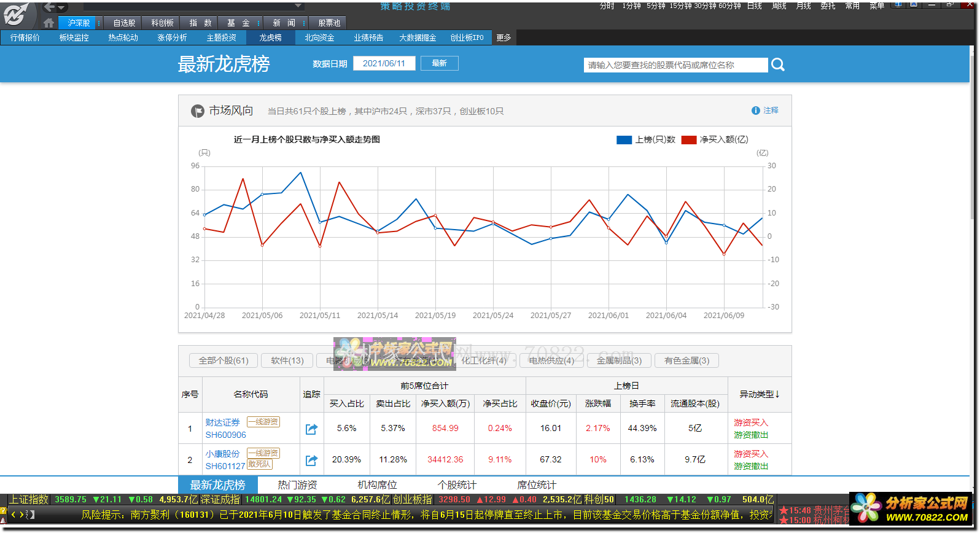Click the home icon in the top toolbar
Image resolution: width=980 pixels, height=533 pixels.
[49, 23]
